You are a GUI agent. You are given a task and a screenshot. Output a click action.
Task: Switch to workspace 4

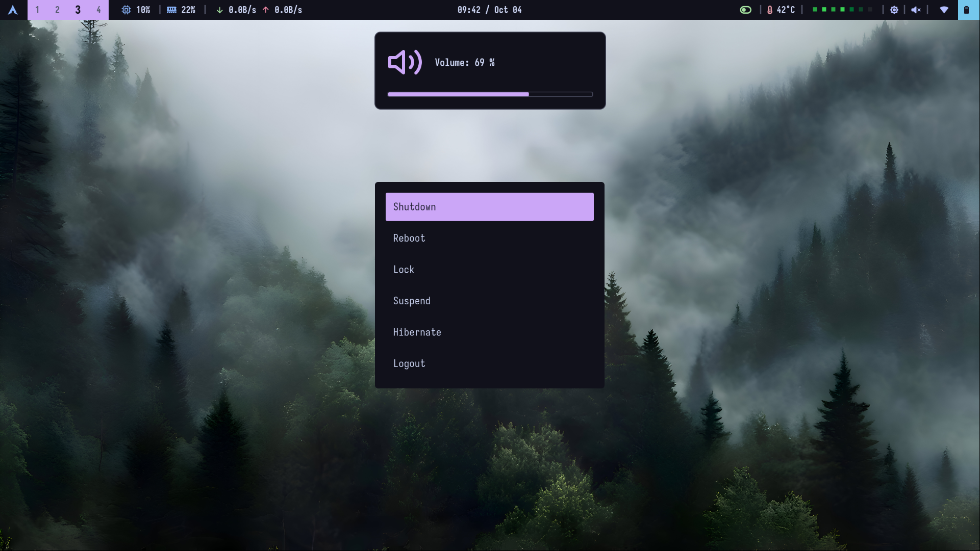[x=98, y=10]
